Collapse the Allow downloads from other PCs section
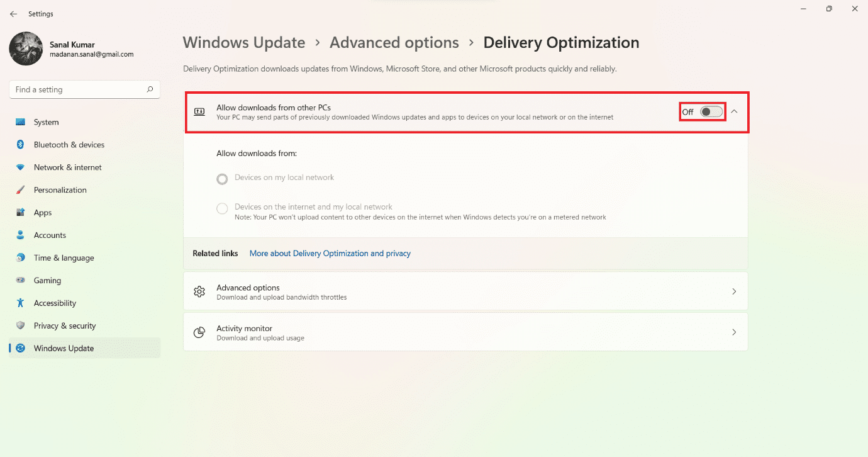 (733, 111)
